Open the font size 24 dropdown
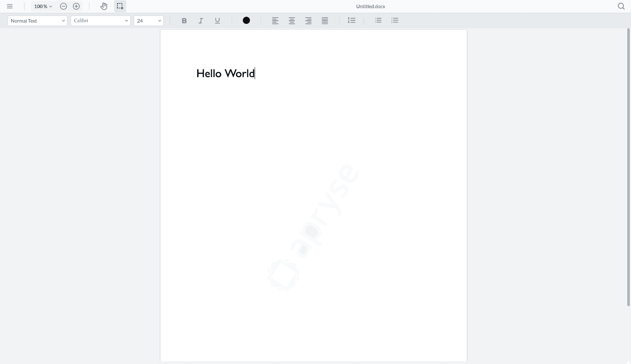The height and width of the screenshot is (364, 631). point(149,20)
